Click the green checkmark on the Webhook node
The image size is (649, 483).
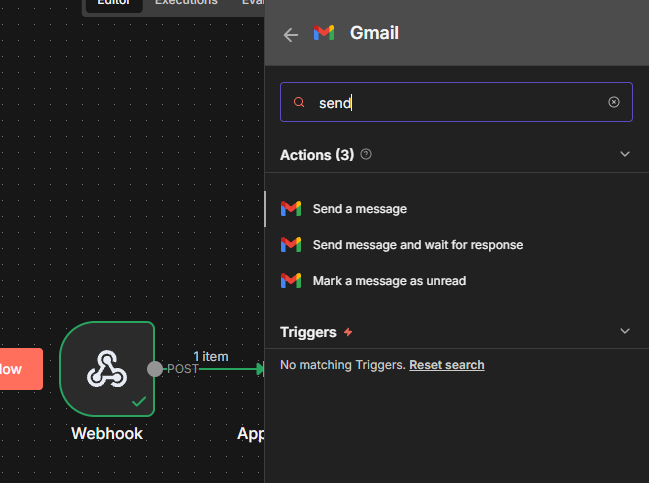(x=139, y=401)
